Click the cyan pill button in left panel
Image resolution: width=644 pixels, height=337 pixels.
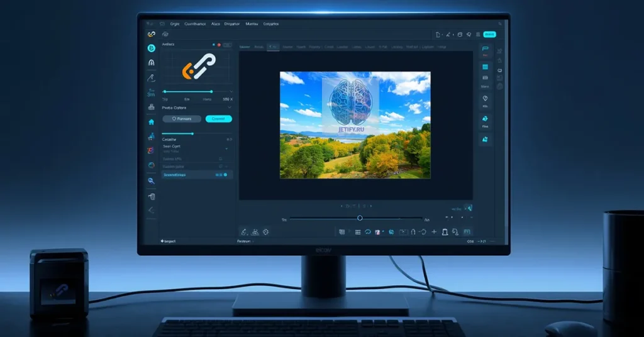click(218, 119)
